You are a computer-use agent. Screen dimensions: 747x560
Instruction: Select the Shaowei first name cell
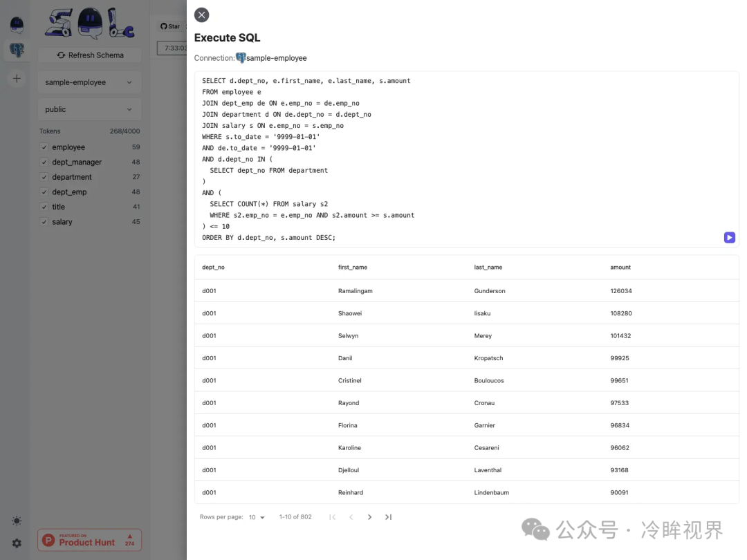tap(350, 313)
